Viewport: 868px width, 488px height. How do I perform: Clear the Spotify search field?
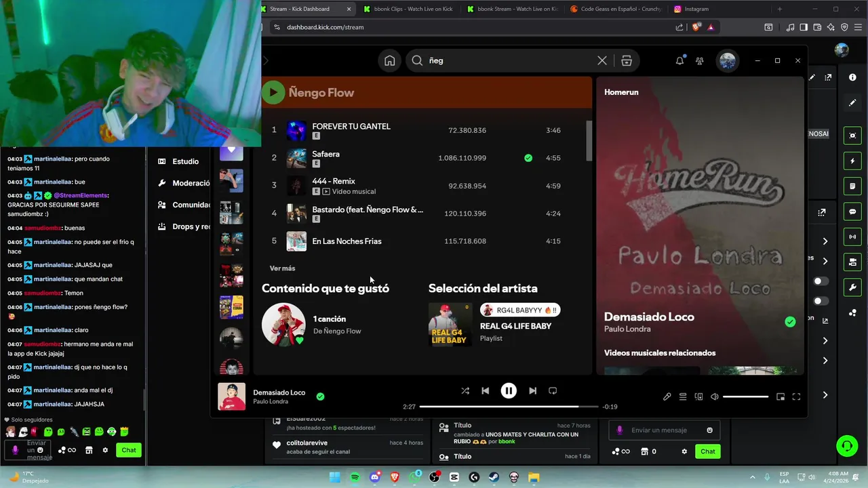[602, 60]
